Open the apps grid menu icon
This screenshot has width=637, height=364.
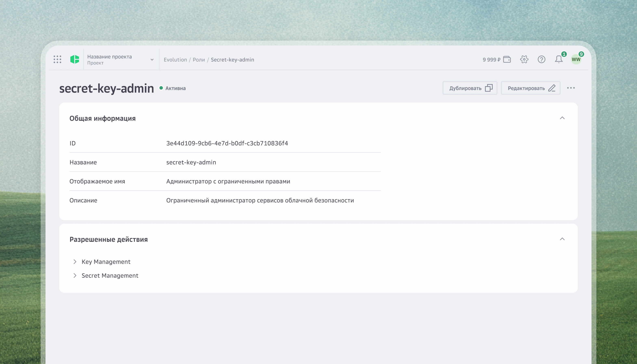coord(57,59)
